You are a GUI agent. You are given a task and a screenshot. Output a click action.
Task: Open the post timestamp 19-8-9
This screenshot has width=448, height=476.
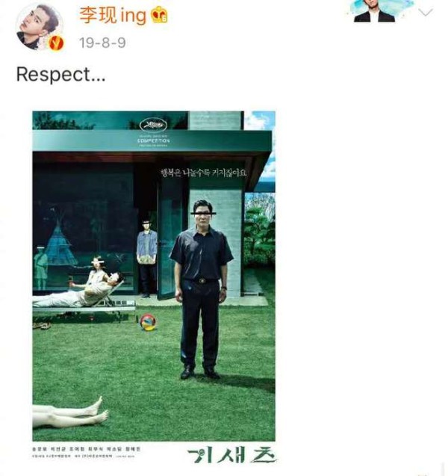coord(102,43)
